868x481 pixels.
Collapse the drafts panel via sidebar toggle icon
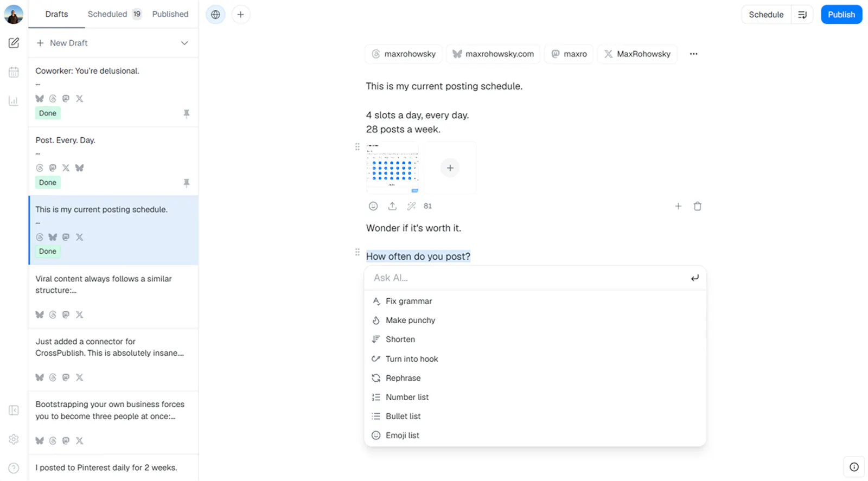(x=14, y=411)
